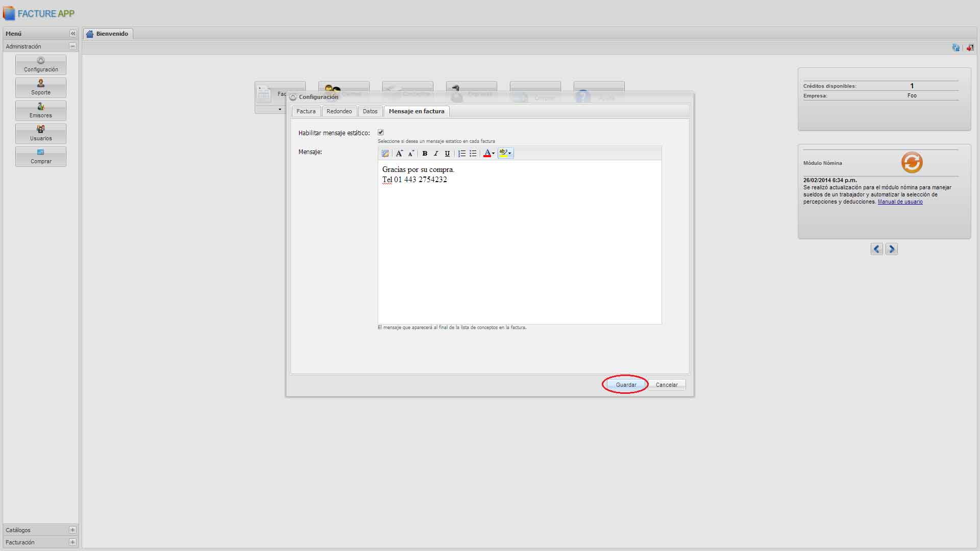Click the Guardar button
This screenshot has width=980, height=551.
pos(626,385)
